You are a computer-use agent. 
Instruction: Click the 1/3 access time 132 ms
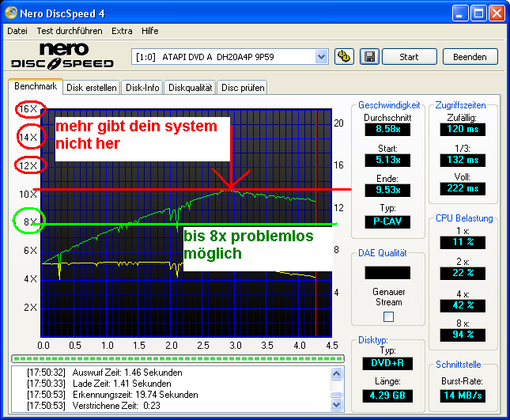point(463,160)
